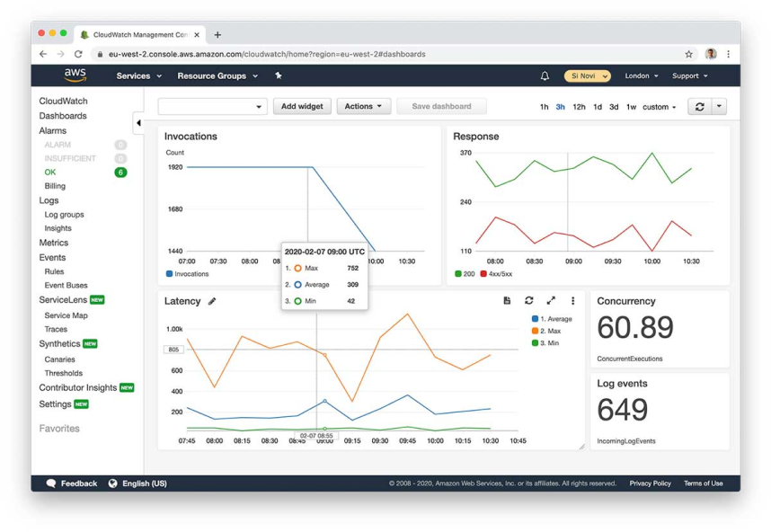Screen dimensions: 771x532
Task: Expand the auto-refresh interval dropdown arrow
Action: pos(720,106)
